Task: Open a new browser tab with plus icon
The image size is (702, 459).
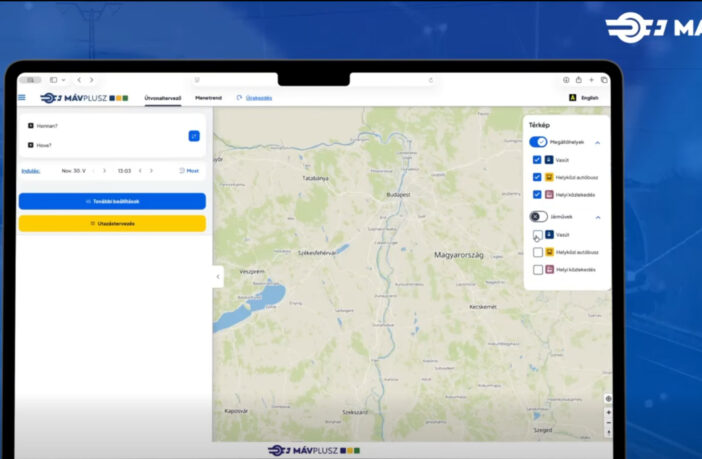Action: (x=591, y=80)
